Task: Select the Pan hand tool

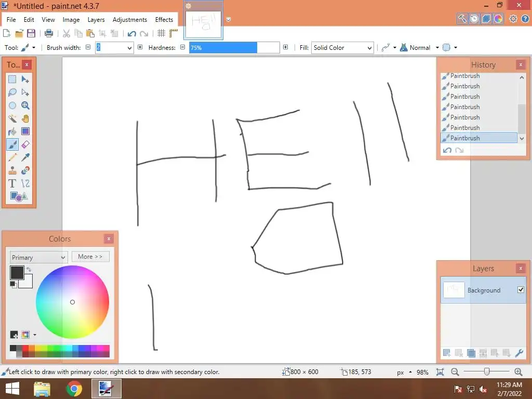Action: pos(25,118)
